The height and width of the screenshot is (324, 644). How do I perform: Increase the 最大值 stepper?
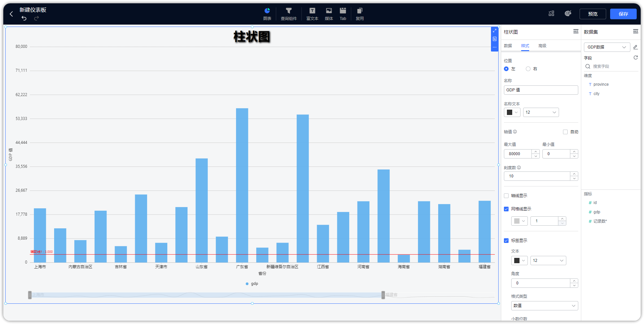[535, 152]
